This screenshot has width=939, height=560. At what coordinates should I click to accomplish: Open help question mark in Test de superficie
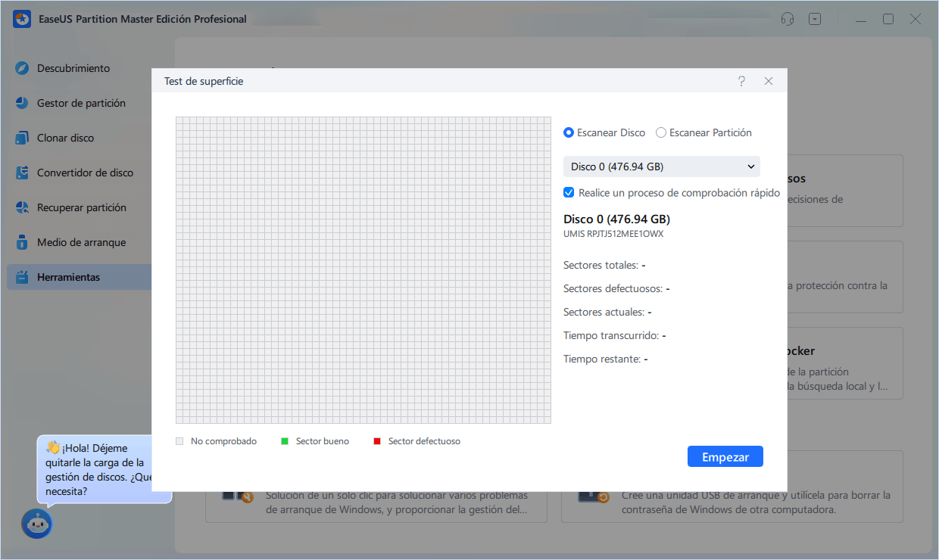point(741,81)
